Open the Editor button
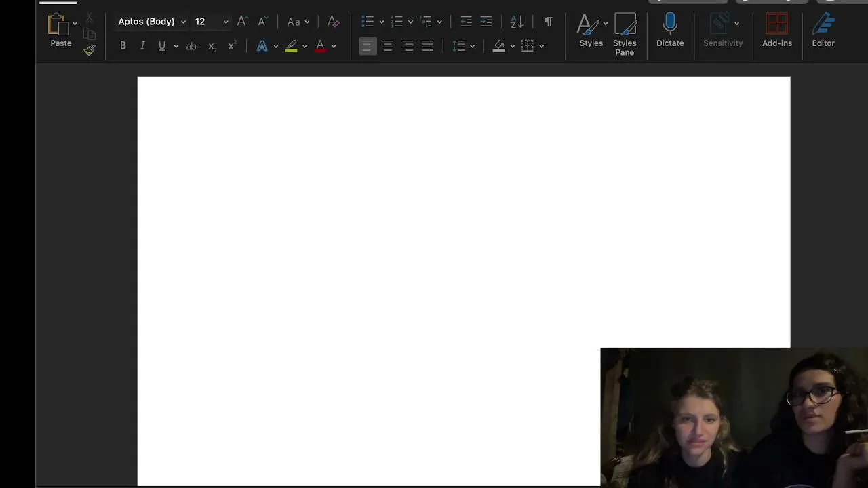The width and height of the screenshot is (868, 488). 823,30
